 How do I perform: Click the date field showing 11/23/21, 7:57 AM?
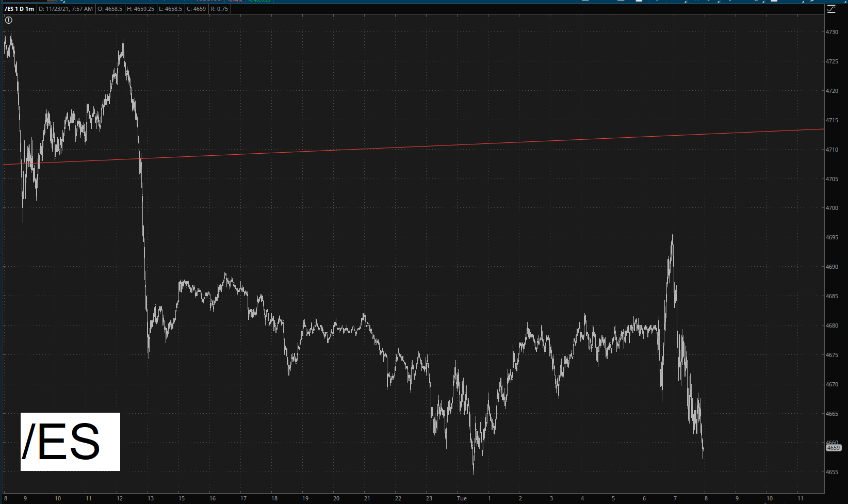click(66, 9)
